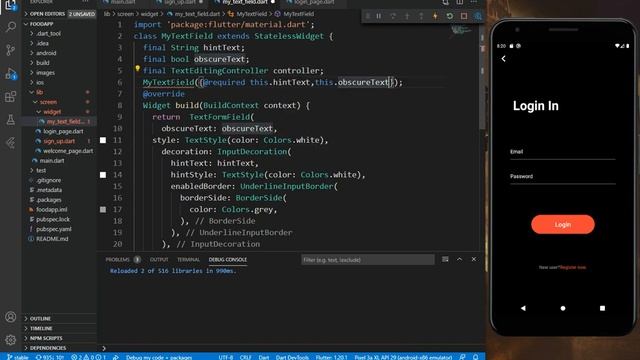Tap the Register now link in emulator
Screen dimensions: 640x360
tap(573, 267)
